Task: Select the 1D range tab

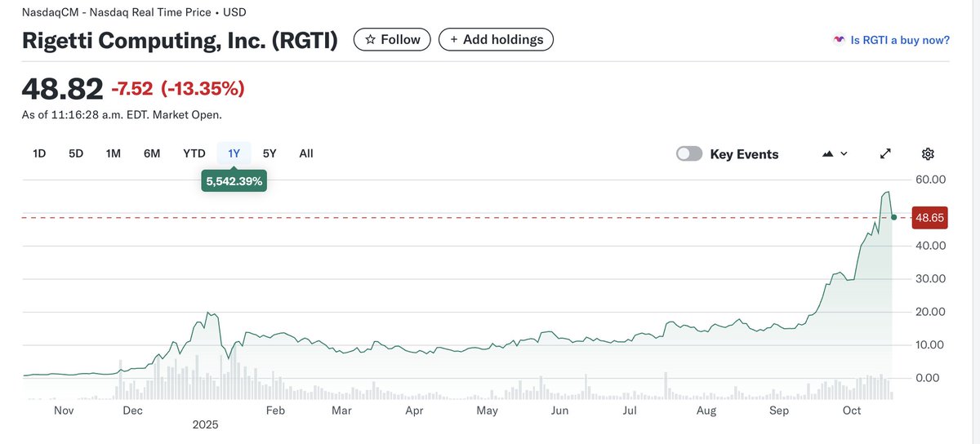Action: point(39,153)
